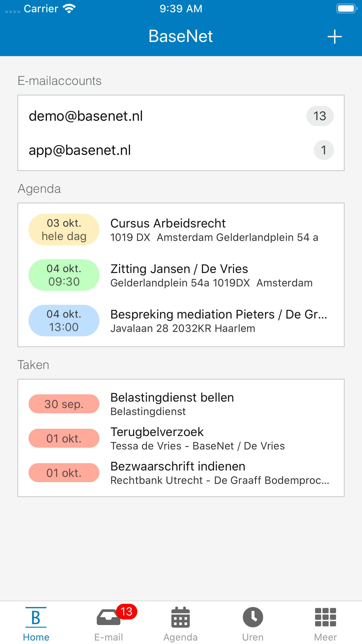Open demo@basenet.nl email account
Screen dimensions: 362x644
(181, 116)
